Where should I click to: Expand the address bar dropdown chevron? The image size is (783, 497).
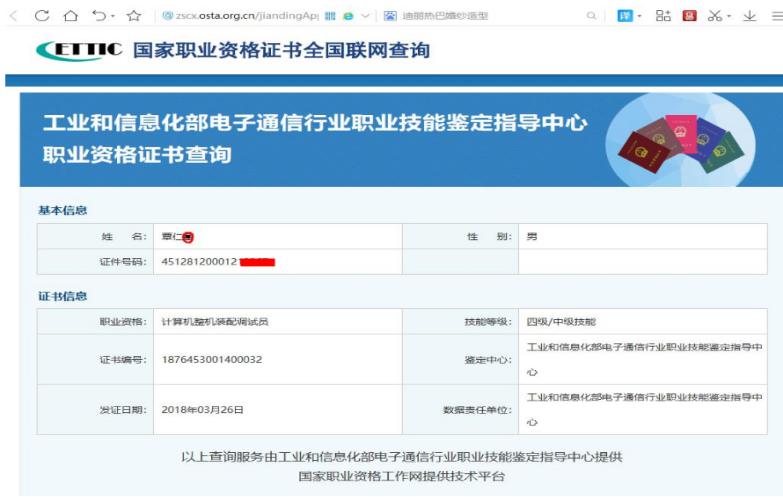[x=364, y=16]
